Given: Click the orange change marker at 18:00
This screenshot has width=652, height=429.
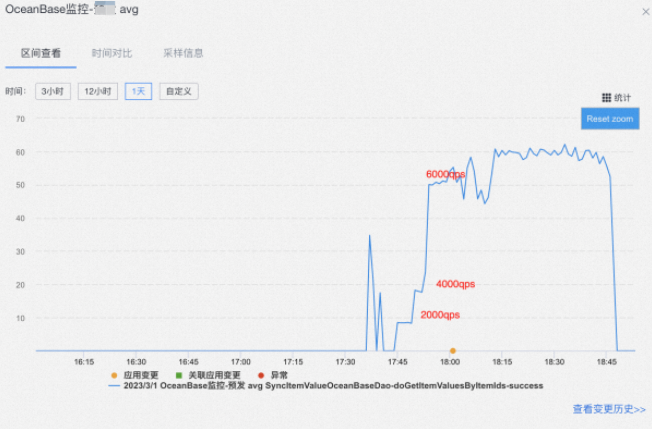Looking at the screenshot, I should (x=453, y=351).
